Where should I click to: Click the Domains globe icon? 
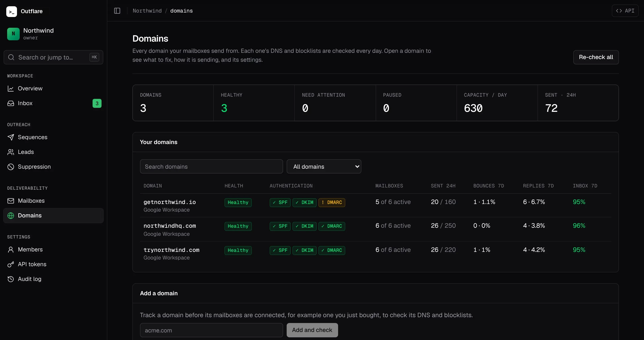click(11, 215)
